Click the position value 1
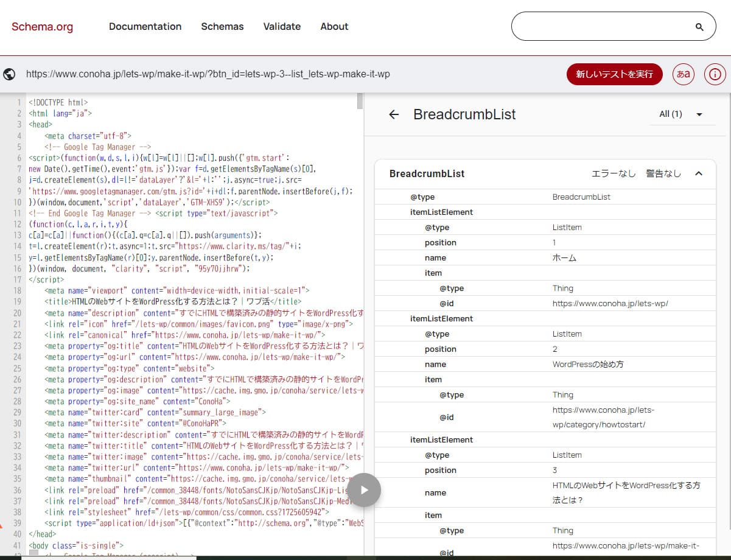The width and height of the screenshot is (731, 560). point(554,243)
